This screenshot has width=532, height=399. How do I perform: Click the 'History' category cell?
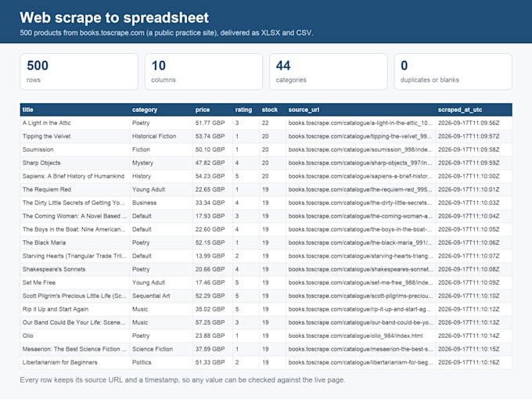point(142,176)
